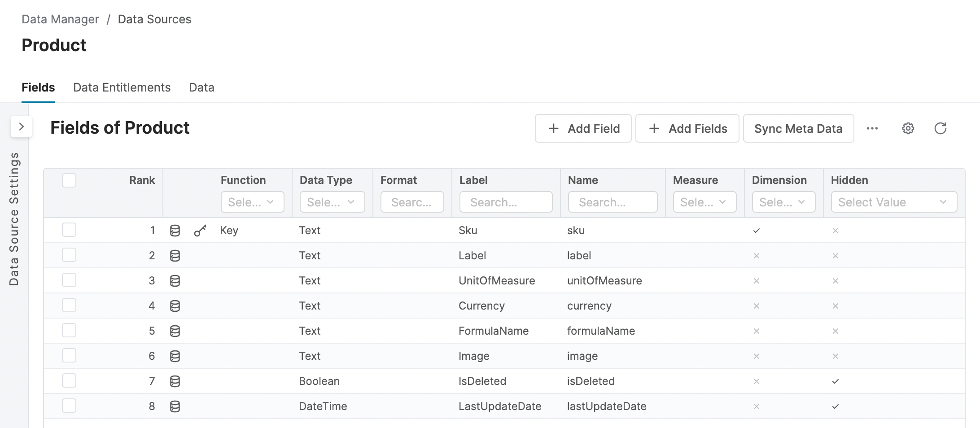
Task: Open the Data Type filter dropdown
Action: (x=332, y=202)
